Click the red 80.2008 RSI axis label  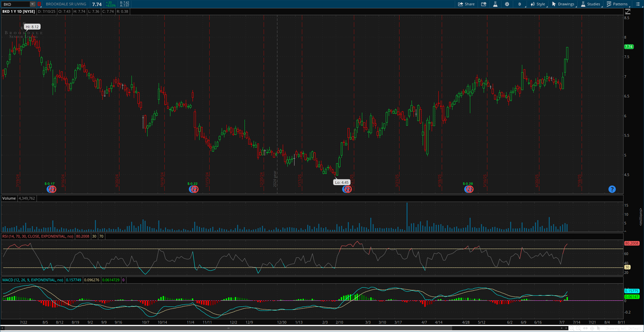pyautogui.click(x=631, y=243)
